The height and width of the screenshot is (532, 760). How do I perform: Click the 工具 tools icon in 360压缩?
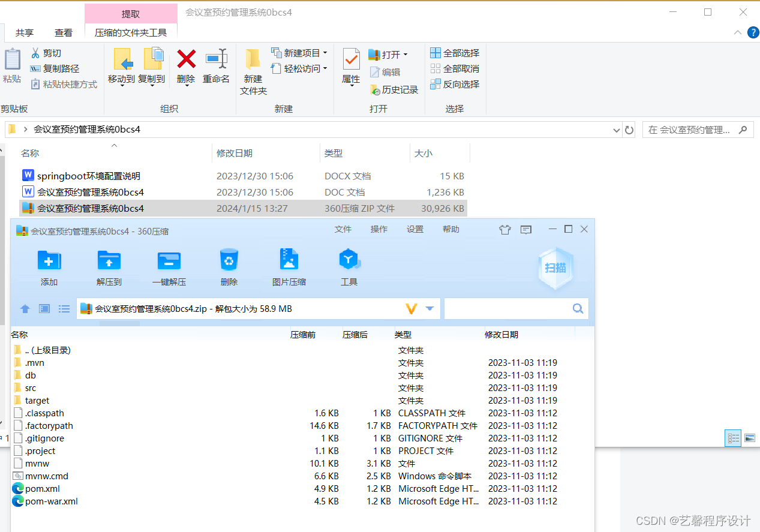(x=349, y=266)
